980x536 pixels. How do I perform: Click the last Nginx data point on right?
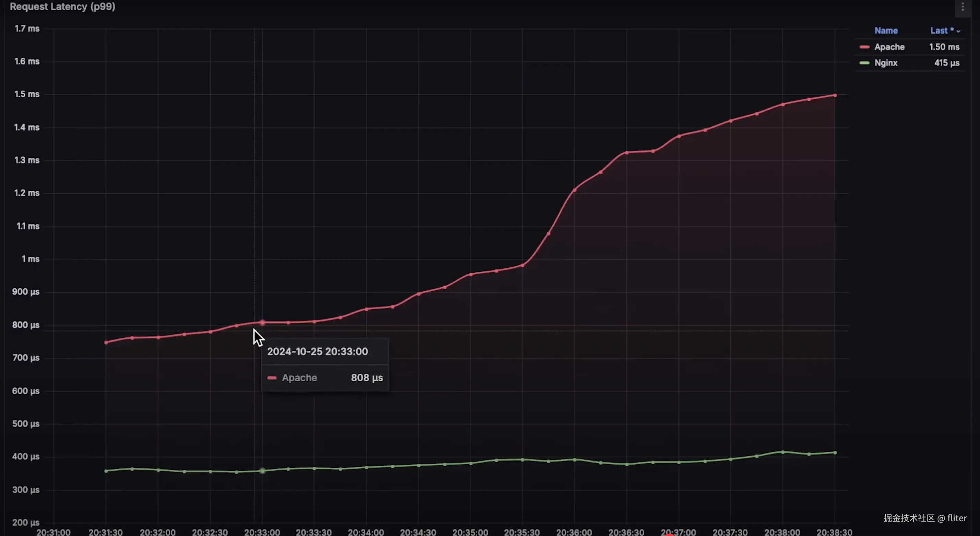835,453
